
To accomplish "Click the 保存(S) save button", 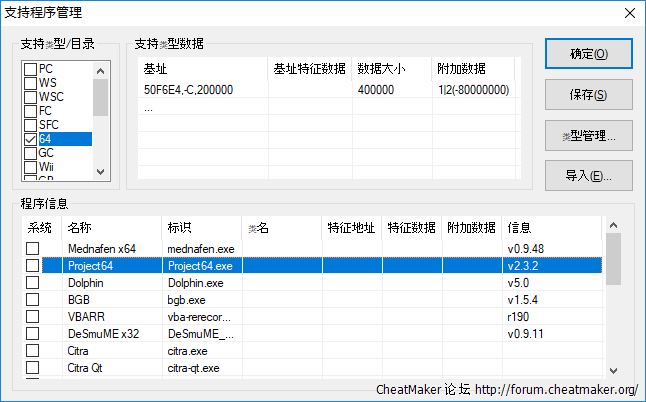I will click(x=587, y=95).
